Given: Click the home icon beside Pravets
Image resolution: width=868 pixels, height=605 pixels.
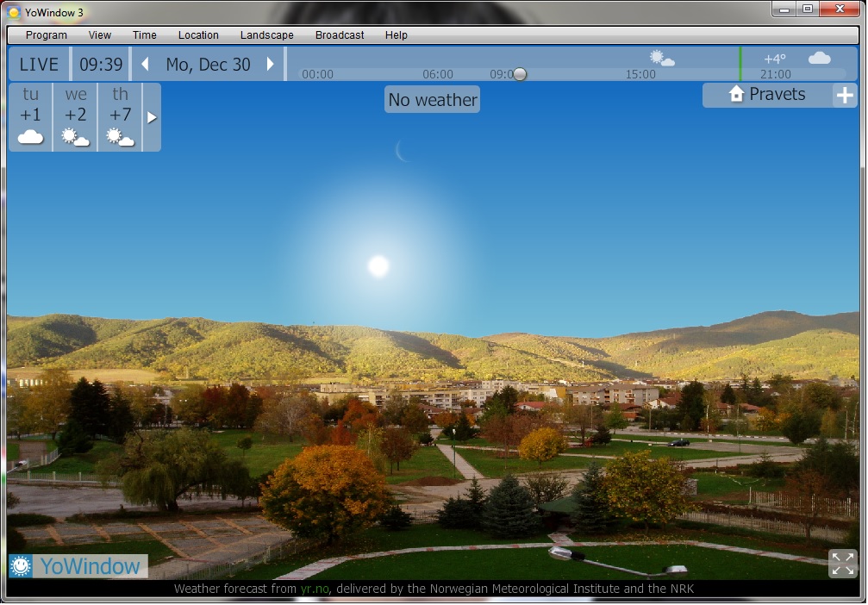Looking at the screenshot, I should [736, 95].
